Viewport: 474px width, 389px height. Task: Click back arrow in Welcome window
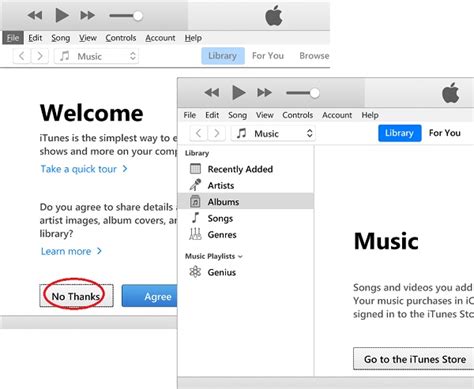(x=22, y=56)
